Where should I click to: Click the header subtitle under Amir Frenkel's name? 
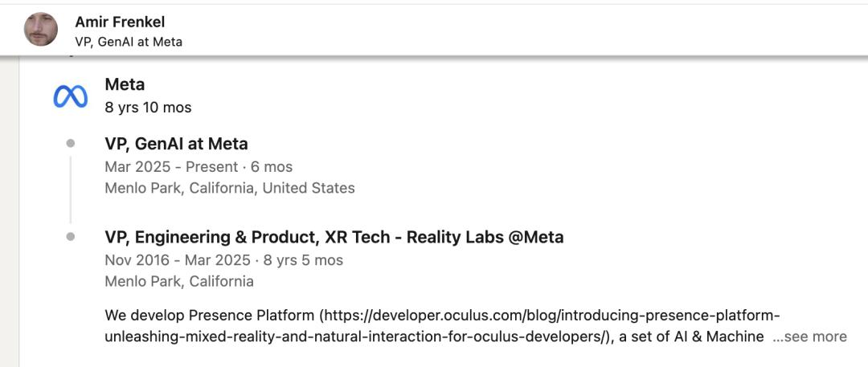[x=129, y=42]
